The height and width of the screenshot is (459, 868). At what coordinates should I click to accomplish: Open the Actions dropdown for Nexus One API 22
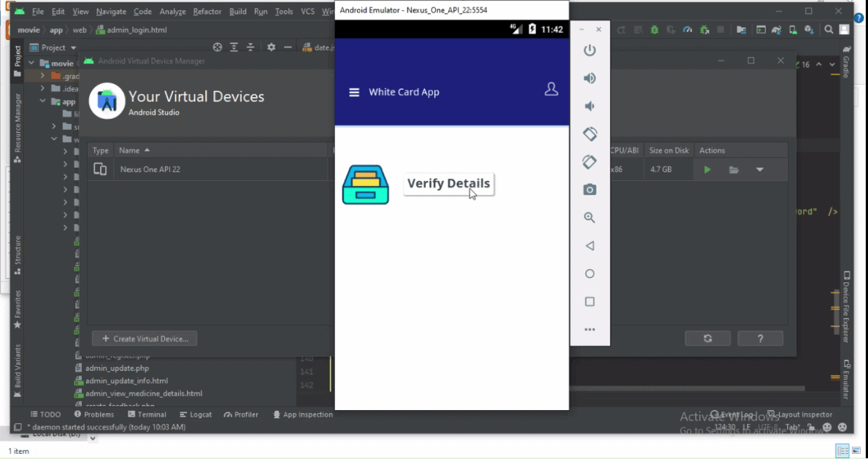759,169
